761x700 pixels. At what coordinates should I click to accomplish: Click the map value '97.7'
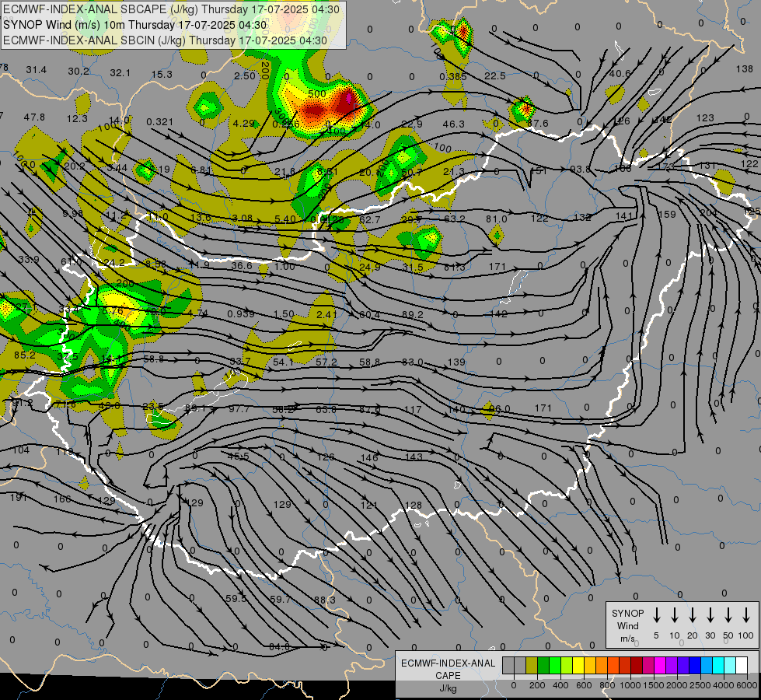pos(239,409)
